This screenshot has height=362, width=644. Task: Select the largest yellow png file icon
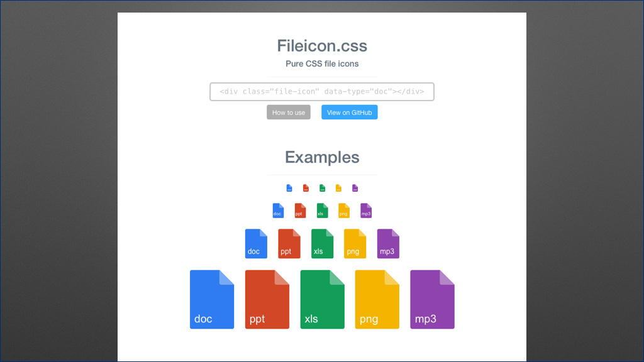click(377, 299)
